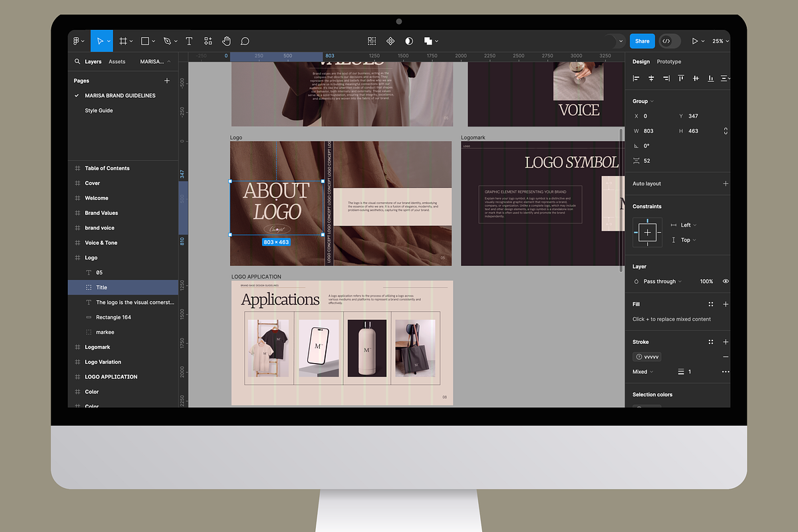Add a new page with plus
This screenshot has height=532, width=798.
click(x=167, y=80)
